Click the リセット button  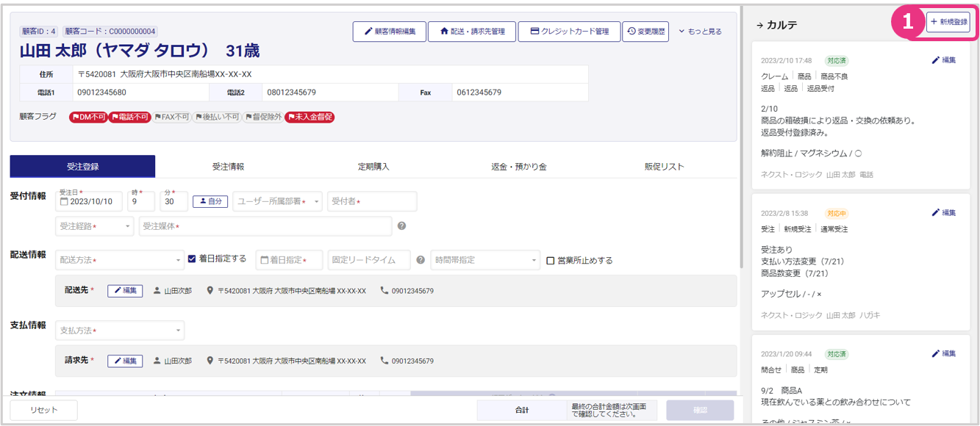pos(43,410)
